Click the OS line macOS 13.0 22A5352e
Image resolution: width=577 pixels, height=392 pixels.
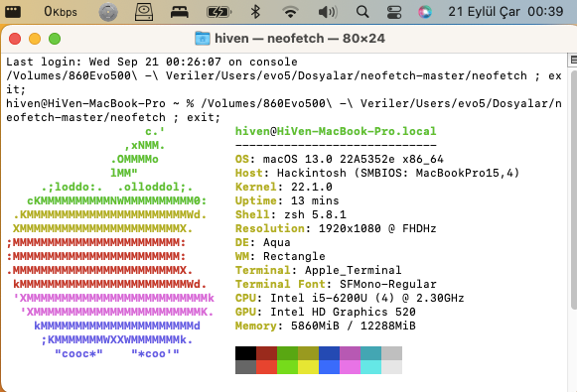pyautogui.click(x=340, y=159)
